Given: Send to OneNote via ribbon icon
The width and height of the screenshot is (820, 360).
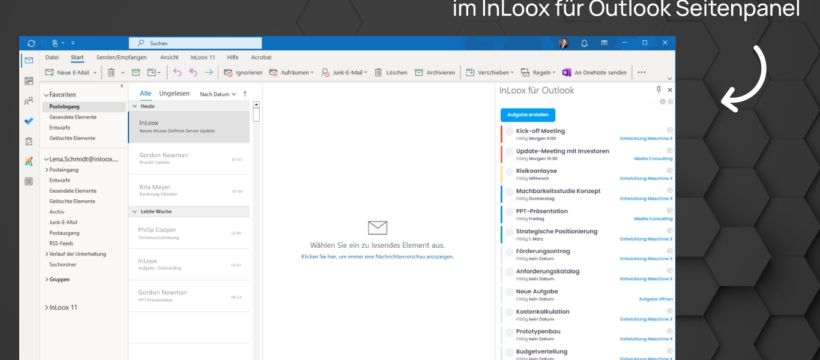Looking at the screenshot, I should pos(566,73).
